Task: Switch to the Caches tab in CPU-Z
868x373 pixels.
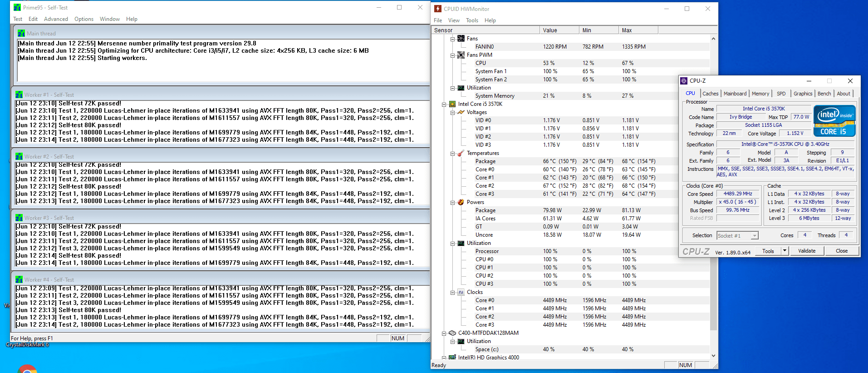Action: (710, 94)
